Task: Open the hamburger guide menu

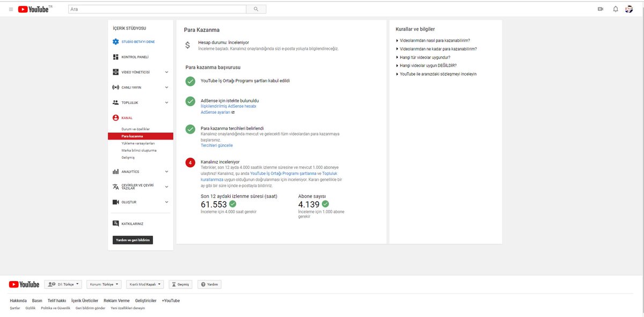Action: [x=11, y=9]
